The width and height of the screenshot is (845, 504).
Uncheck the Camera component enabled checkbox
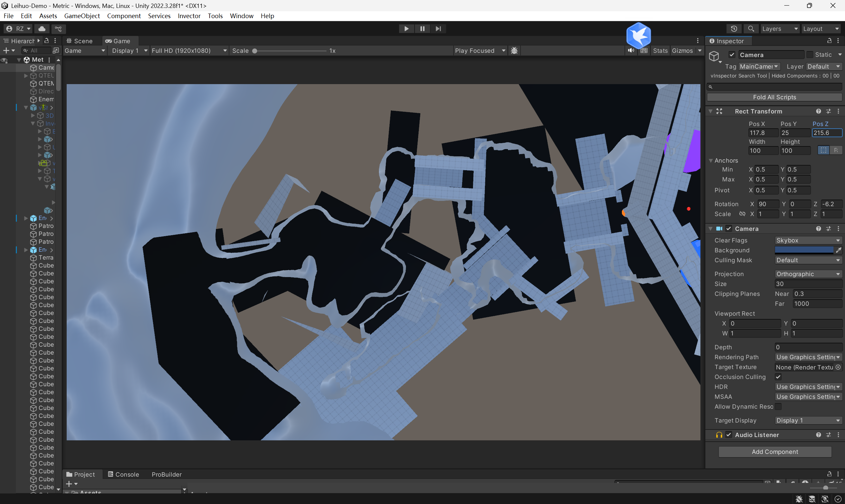pos(728,229)
